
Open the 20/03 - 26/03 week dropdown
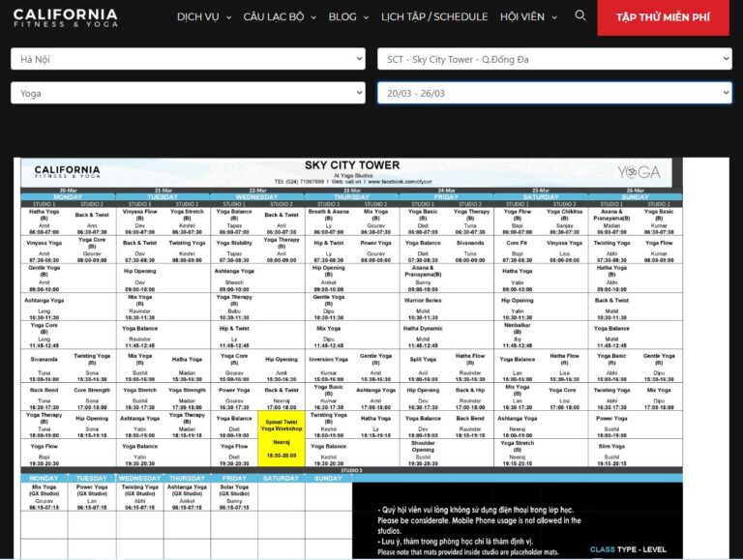coord(554,93)
